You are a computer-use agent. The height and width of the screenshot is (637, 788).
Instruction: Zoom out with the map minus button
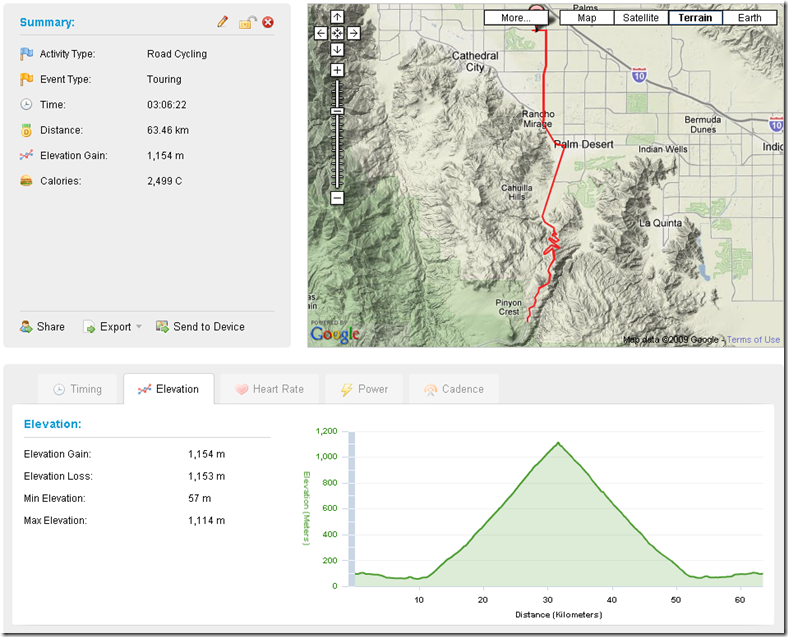(337, 198)
